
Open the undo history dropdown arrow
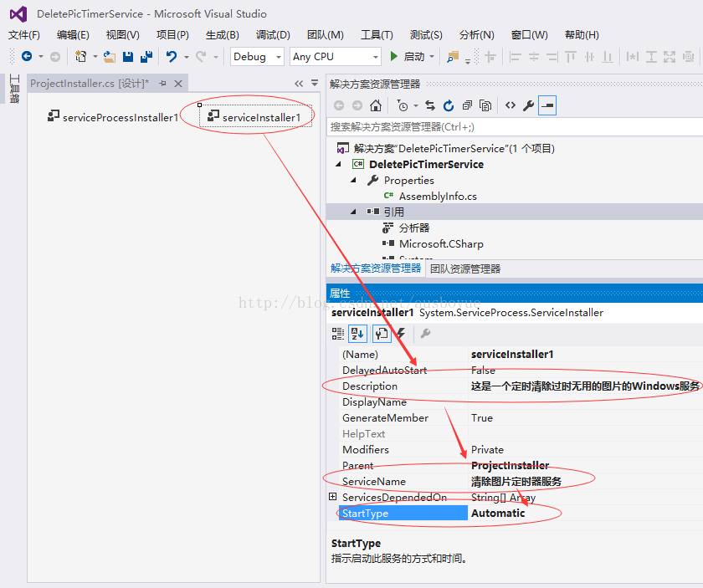point(187,57)
